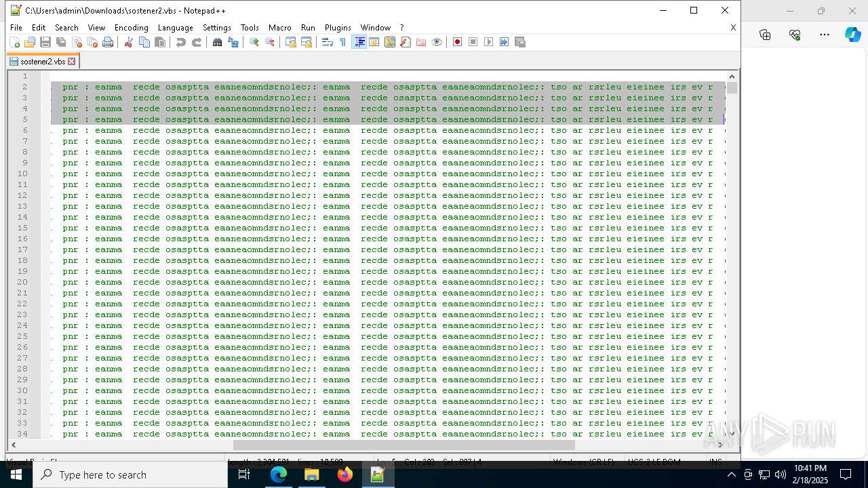Click the Windows Start button

tap(16, 474)
